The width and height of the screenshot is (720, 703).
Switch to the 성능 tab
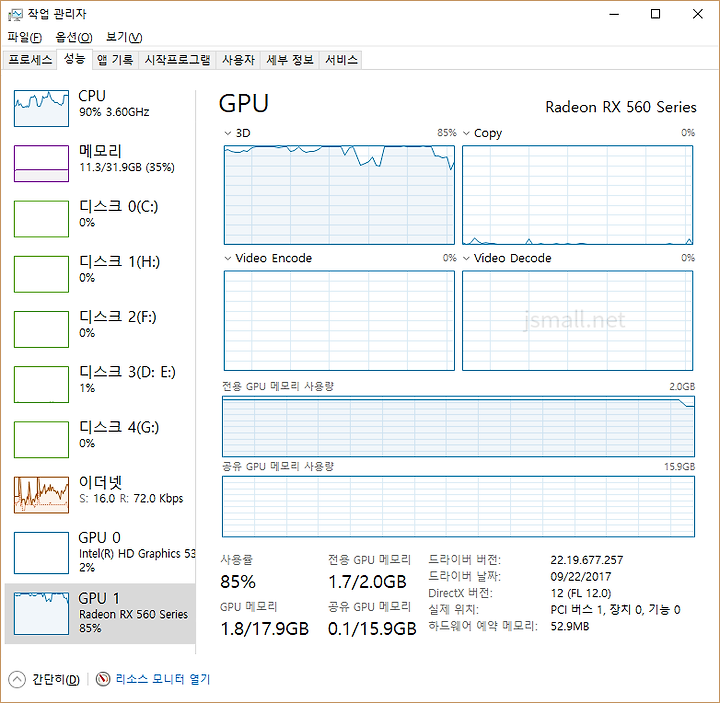[74, 59]
